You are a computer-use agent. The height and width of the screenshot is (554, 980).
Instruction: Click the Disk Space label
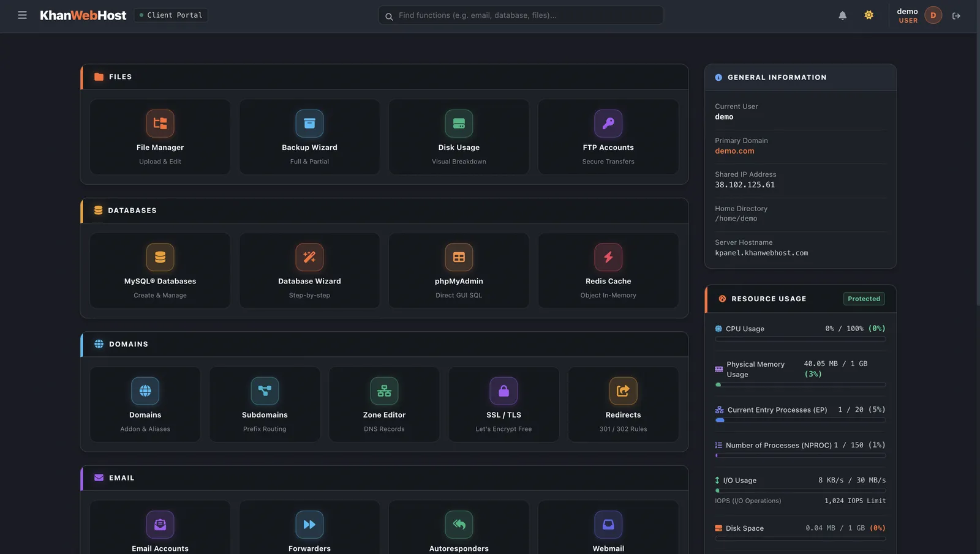pos(745,528)
